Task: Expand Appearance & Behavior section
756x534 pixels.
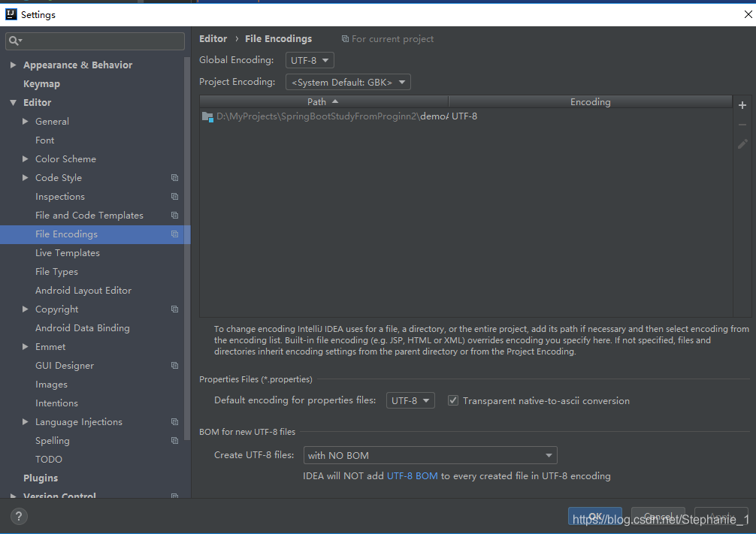Action: (13, 65)
